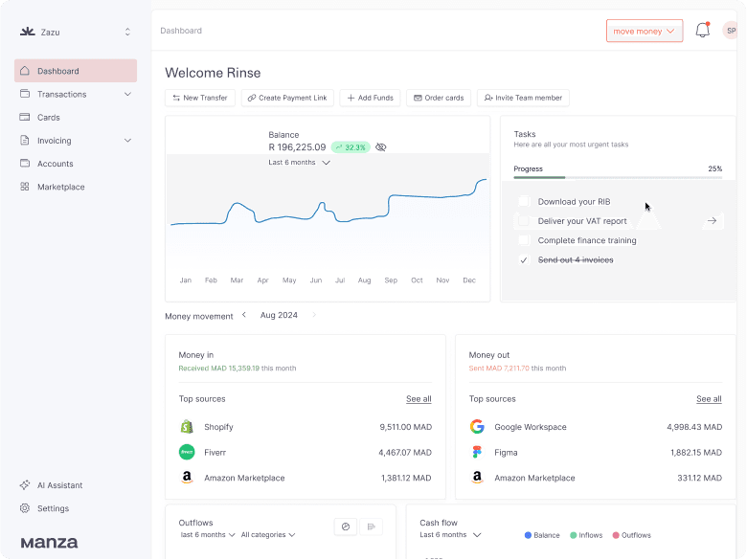Toggle the Inflows legend in Cash flow
The height and width of the screenshot is (560, 747).
pyautogui.click(x=586, y=535)
